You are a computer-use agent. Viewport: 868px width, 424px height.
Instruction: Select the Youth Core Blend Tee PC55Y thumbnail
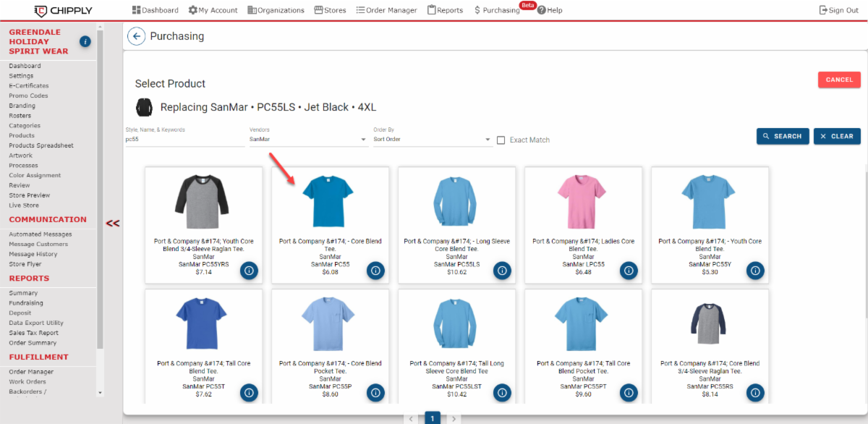pyautogui.click(x=710, y=203)
